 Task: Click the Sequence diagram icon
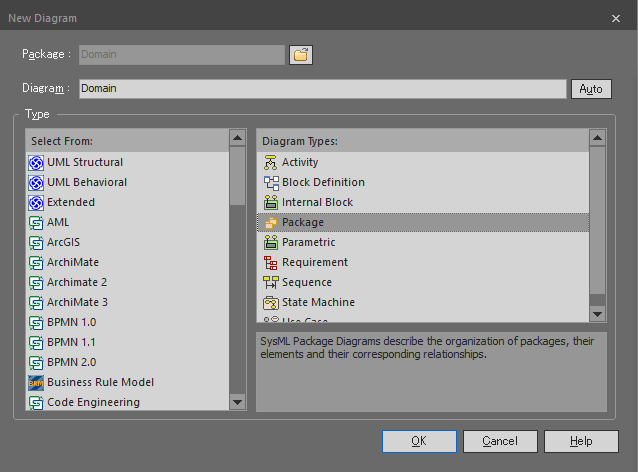pyautogui.click(x=271, y=282)
